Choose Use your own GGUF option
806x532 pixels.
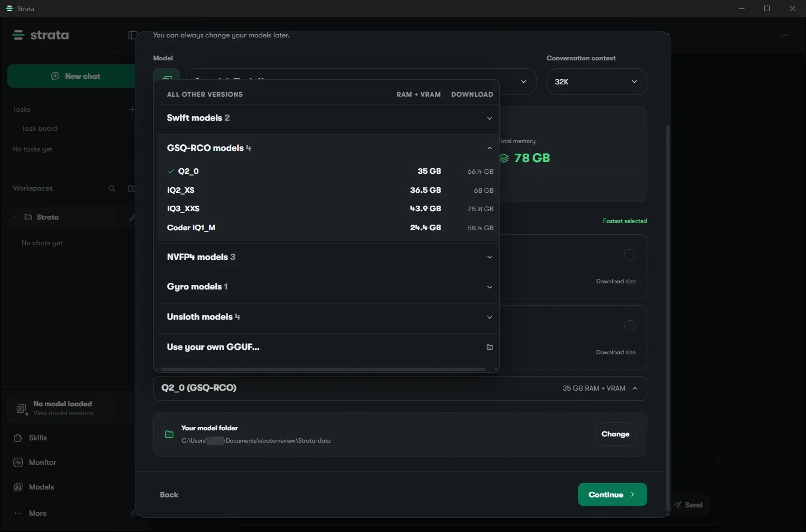pyautogui.click(x=328, y=347)
